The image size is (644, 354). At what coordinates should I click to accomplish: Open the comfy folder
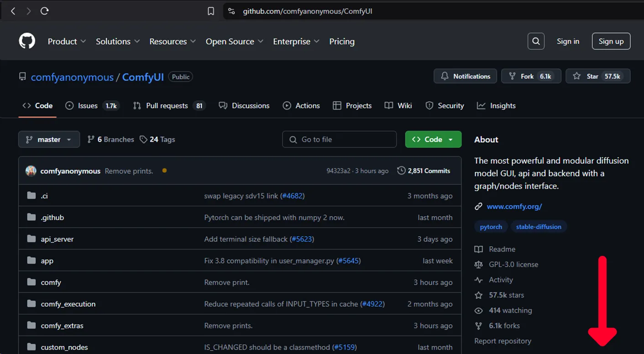click(51, 282)
